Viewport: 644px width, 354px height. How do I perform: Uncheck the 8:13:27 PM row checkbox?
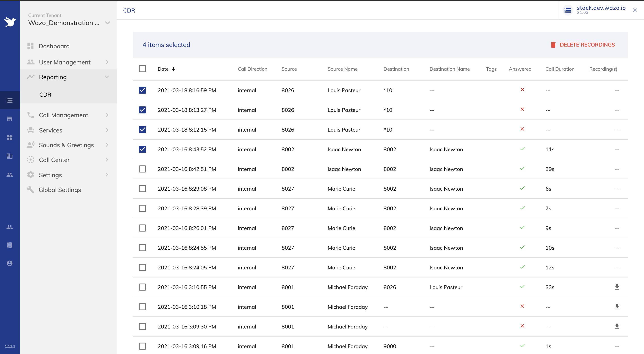[x=142, y=110]
